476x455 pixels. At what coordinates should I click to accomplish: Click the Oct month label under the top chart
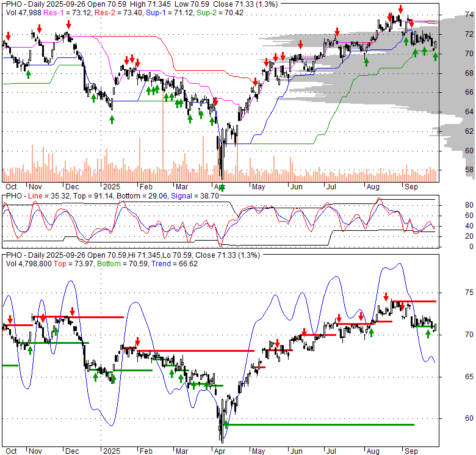tap(11, 186)
